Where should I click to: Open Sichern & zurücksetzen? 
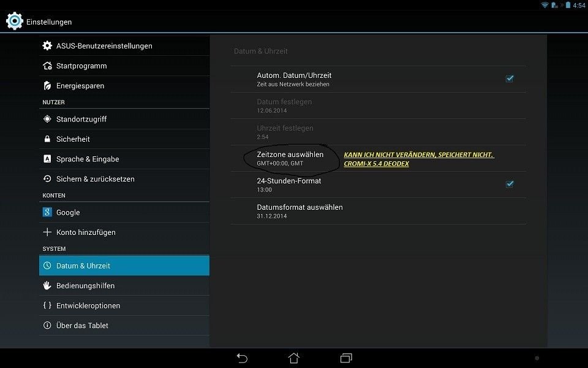(x=124, y=178)
